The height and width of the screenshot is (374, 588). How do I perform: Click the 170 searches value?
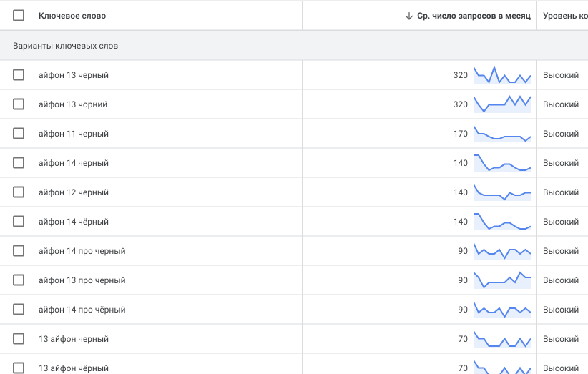click(x=460, y=134)
